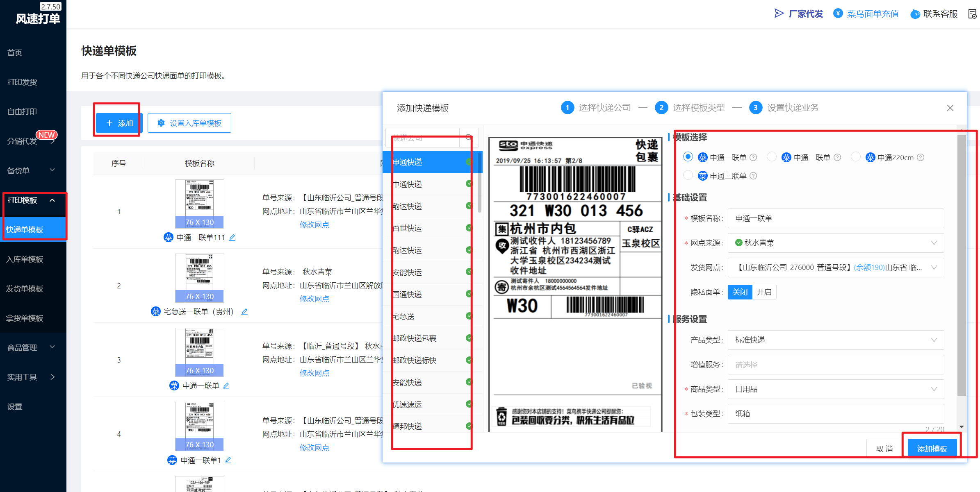Click edit pencil next to 中通一联单

[226, 386]
